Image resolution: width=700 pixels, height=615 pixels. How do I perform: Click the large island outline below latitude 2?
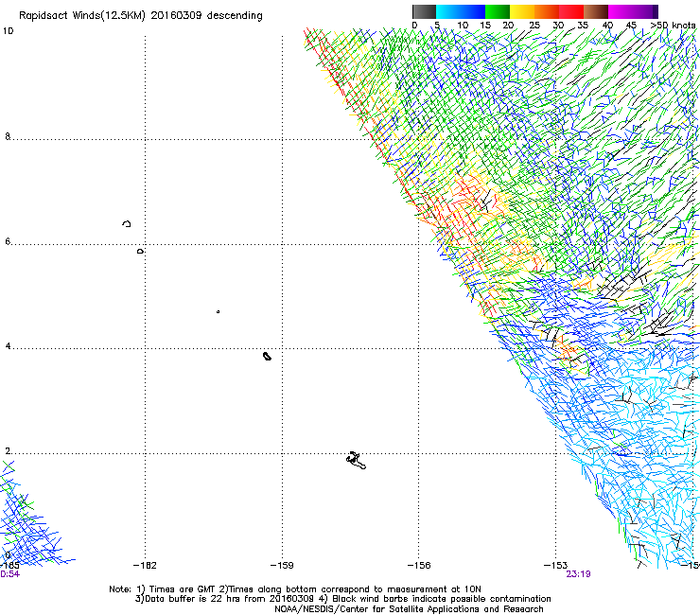[x=356, y=461]
